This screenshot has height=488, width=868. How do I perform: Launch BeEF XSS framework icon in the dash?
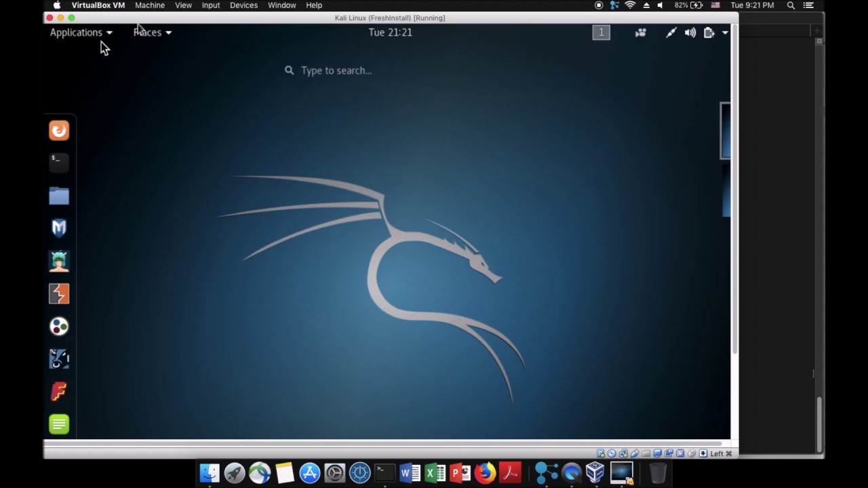[x=59, y=359]
